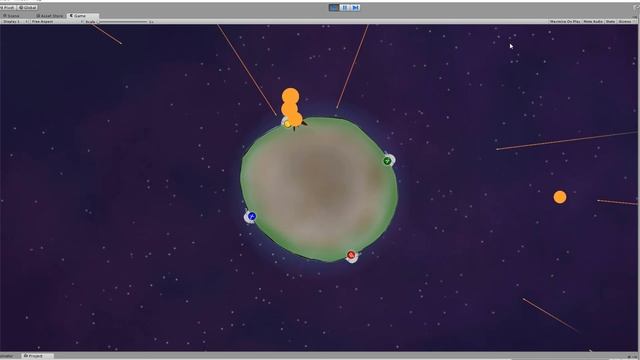
Task: Click the Play button in the toolbar
Action: click(334, 7)
